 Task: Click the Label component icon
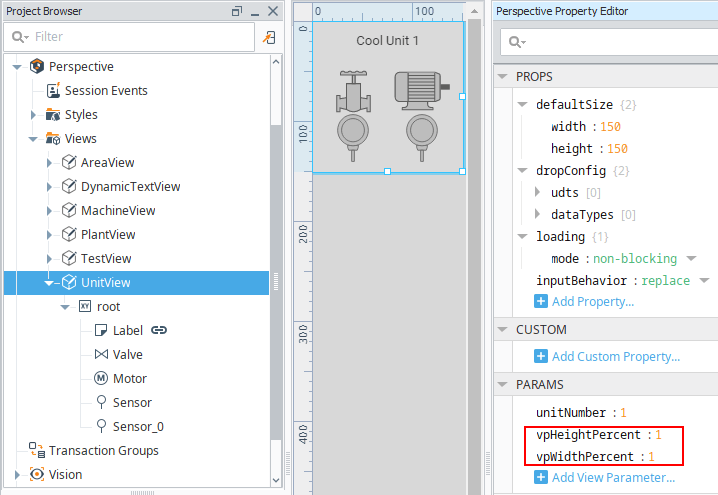point(101,330)
